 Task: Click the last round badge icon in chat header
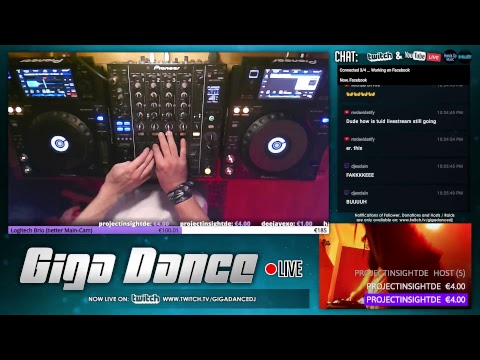tap(465, 57)
